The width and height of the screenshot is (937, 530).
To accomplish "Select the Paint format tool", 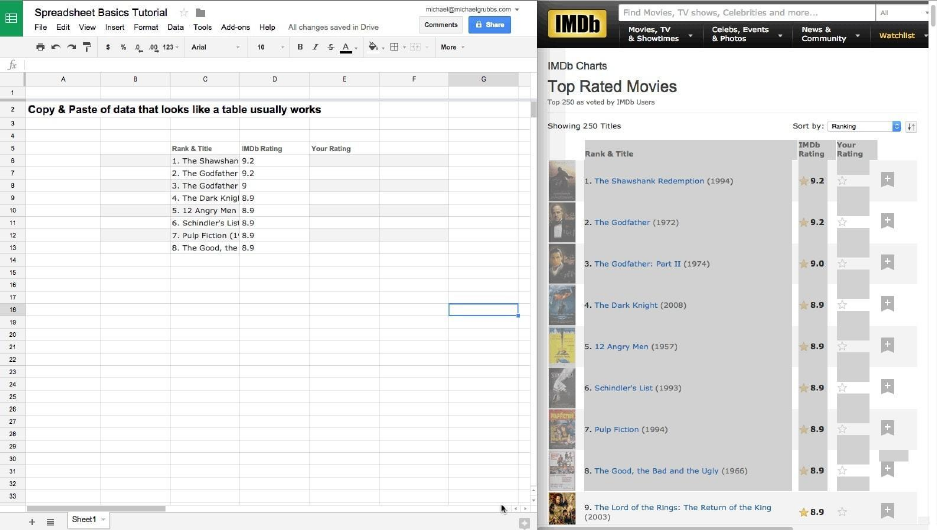I will [87, 47].
